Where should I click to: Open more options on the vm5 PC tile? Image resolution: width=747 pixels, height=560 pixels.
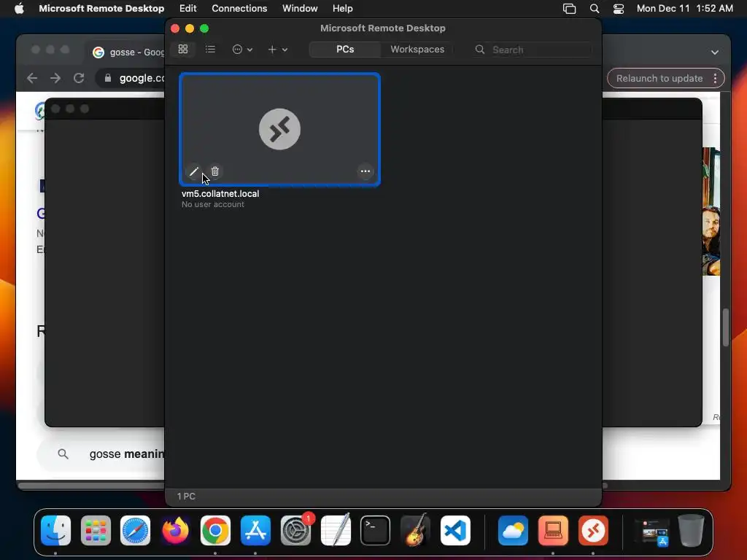365,171
